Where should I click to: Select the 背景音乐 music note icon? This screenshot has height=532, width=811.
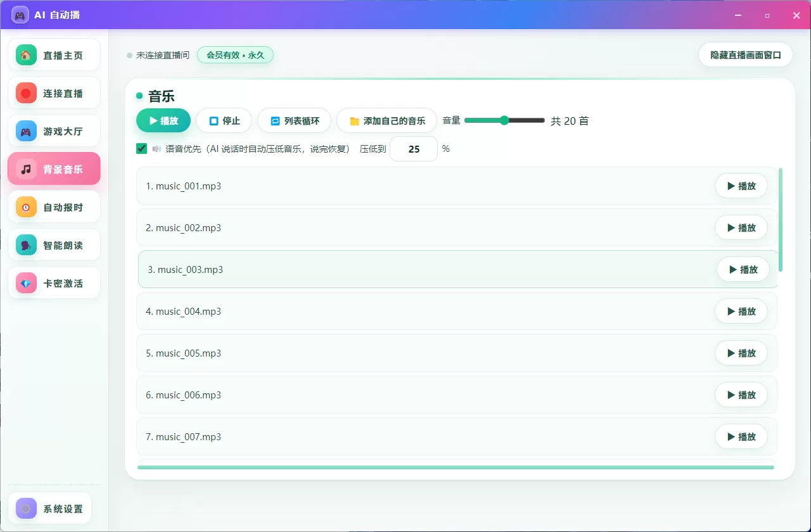[x=26, y=169]
